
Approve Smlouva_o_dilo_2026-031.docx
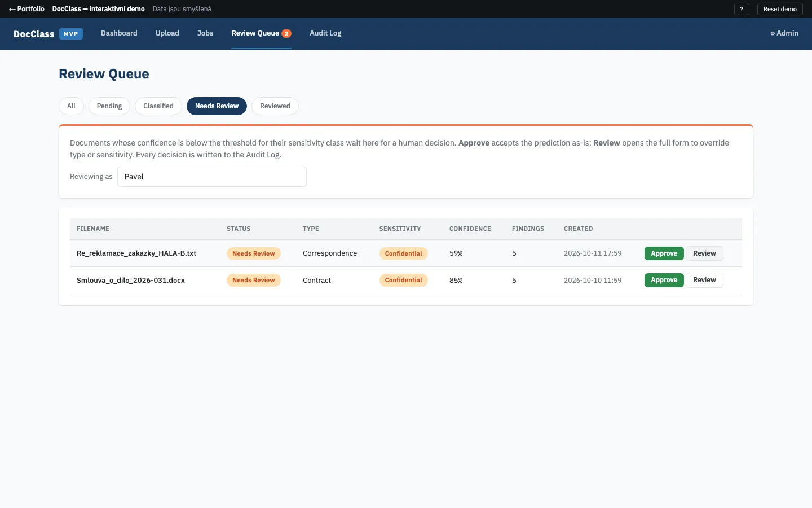tap(664, 280)
